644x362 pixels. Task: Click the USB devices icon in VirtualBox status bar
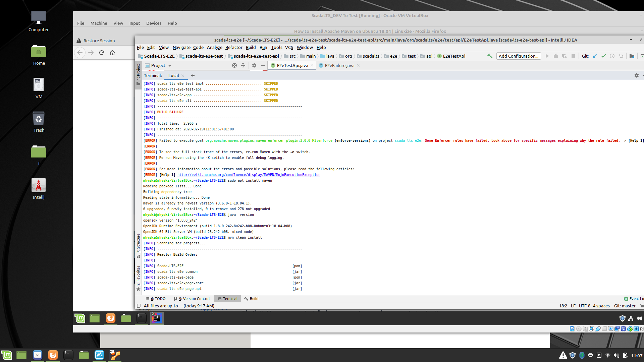(598, 328)
